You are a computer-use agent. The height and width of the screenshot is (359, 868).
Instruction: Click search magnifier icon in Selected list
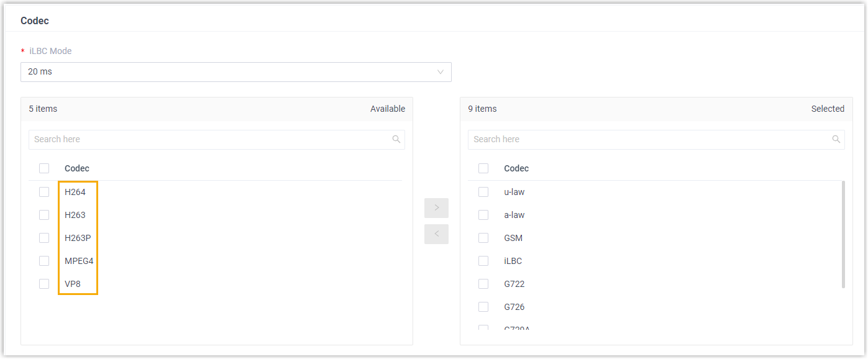pyautogui.click(x=836, y=139)
